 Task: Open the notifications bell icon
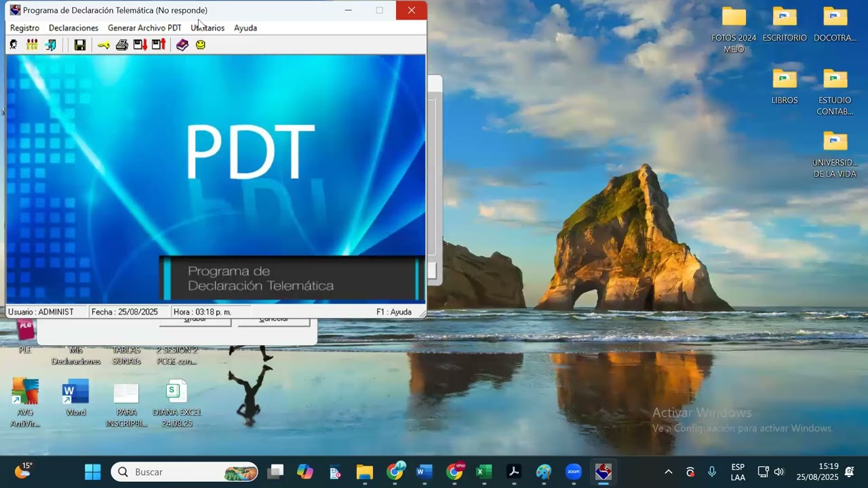850,472
